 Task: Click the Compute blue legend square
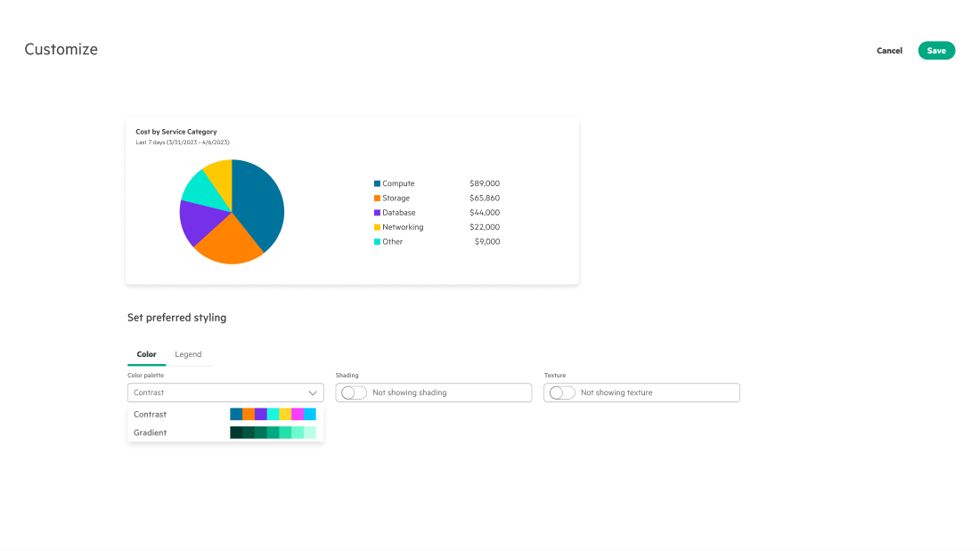coord(377,183)
